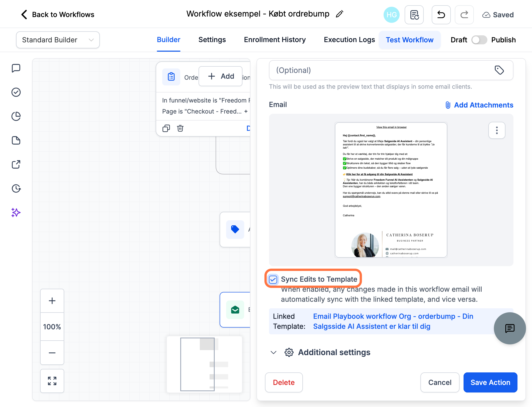This screenshot has width=532, height=407.
Task: Switch to the Settings tab
Action: click(212, 40)
